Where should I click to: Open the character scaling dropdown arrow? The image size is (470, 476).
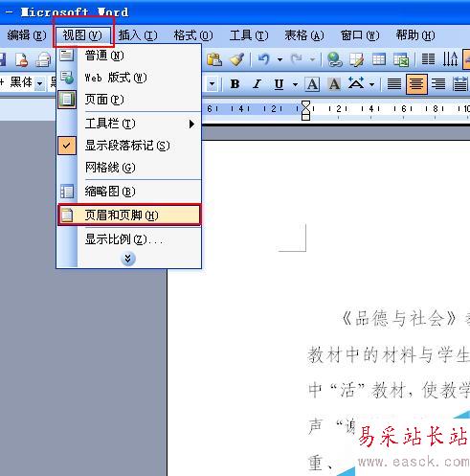(372, 84)
